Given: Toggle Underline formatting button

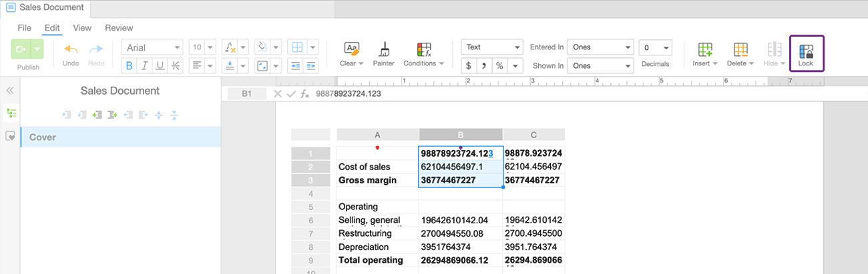Looking at the screenshot, I should click(160, 65).
